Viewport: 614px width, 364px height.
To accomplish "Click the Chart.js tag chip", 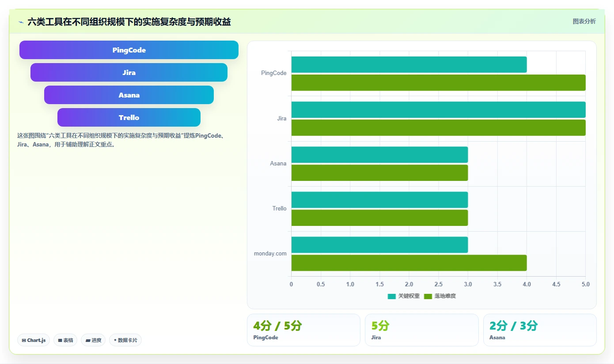I will [34, 340].
